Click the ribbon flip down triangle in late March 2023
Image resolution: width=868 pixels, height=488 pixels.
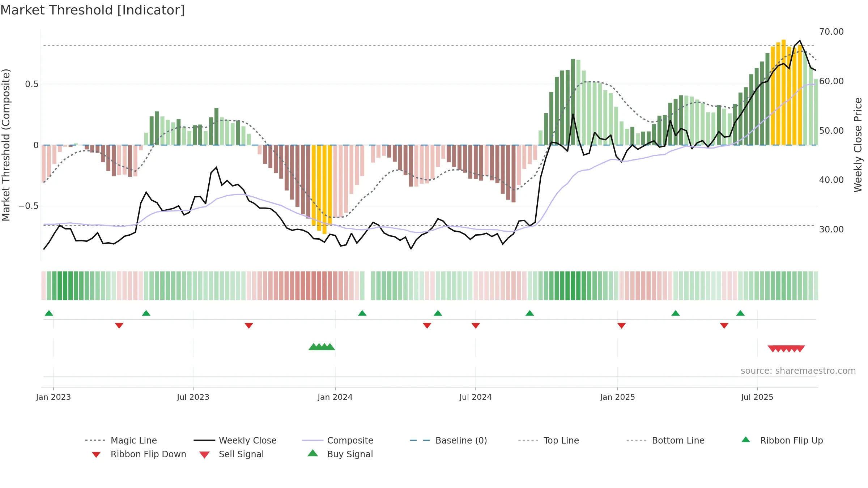click(119, 326)
